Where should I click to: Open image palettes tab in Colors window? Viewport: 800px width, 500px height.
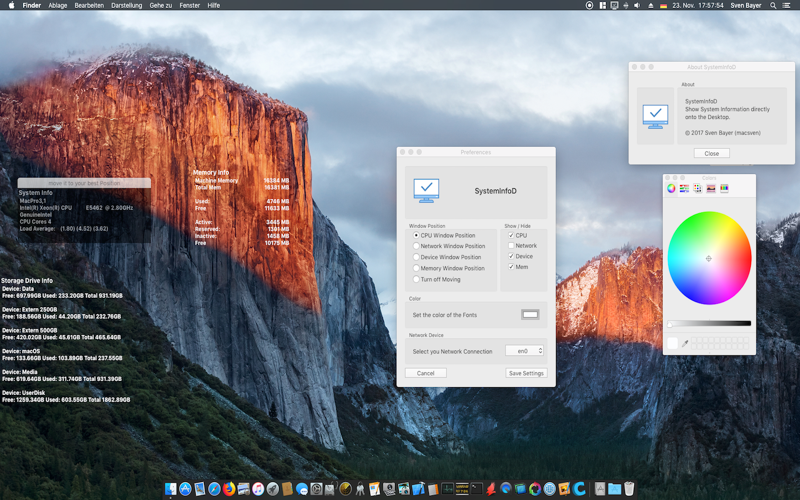[711, 188]
